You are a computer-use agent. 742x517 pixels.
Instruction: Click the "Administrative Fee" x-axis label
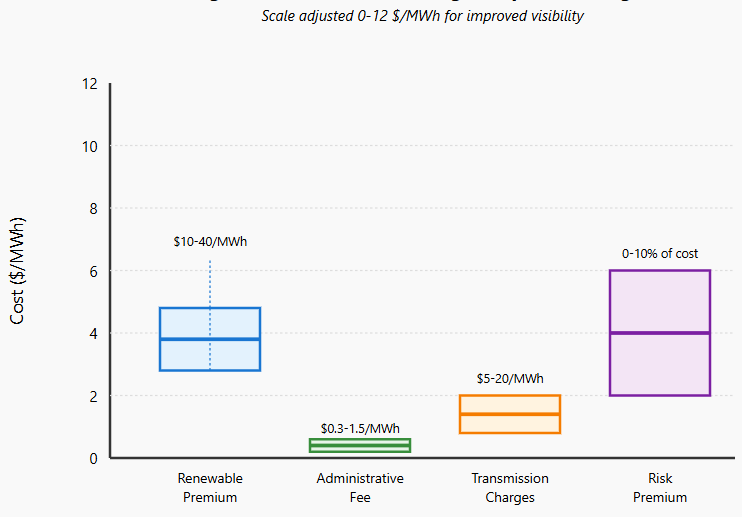pyautogui.click(x=360, y=488)
